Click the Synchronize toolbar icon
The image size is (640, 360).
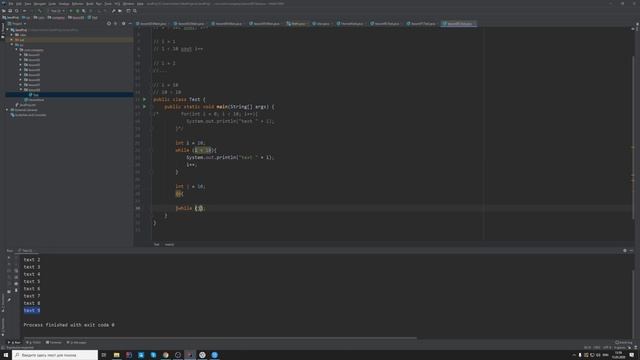tap(17, 11)
